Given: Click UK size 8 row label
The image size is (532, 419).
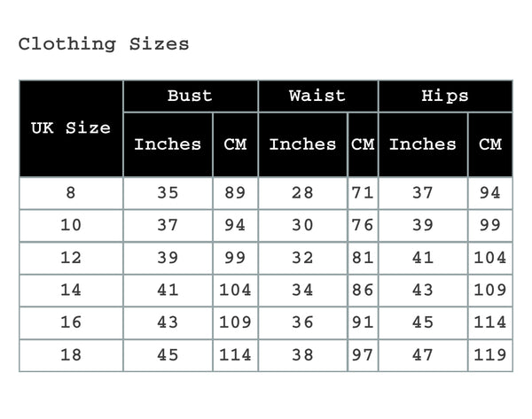Looking at the screenshot, I should click(x=71, y=193).
